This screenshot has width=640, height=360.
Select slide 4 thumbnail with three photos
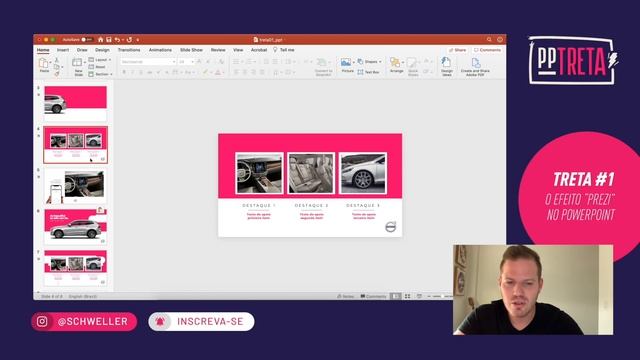click(x=76, y=145)
